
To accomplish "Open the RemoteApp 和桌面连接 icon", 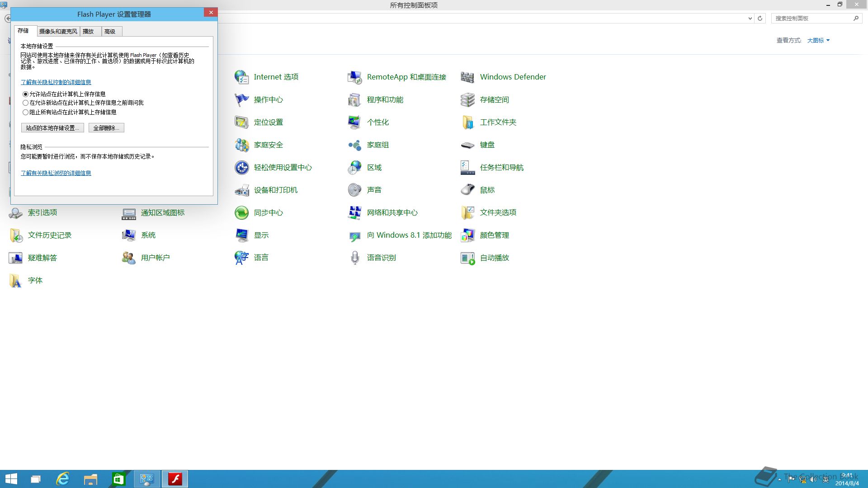I will pyautogui.click(x=355, y=77).
